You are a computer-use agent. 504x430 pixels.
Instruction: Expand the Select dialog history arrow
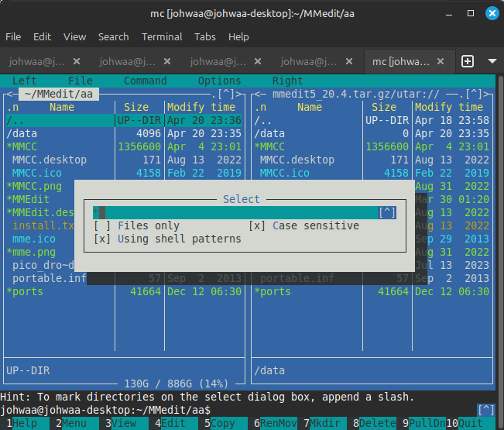[387, 212]
